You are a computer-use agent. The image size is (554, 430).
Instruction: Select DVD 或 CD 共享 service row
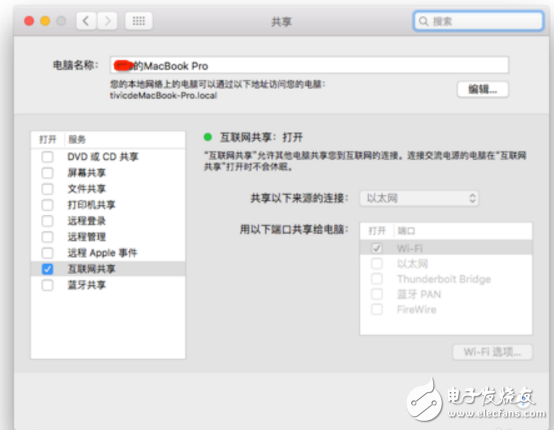pyautogui.click(x=108, y=157)
